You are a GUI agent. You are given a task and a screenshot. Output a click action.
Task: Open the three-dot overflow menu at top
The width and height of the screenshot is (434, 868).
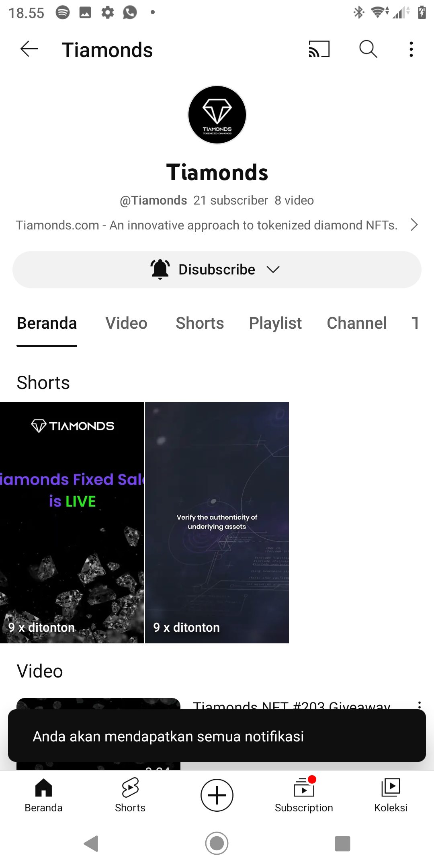coord(411,49)
